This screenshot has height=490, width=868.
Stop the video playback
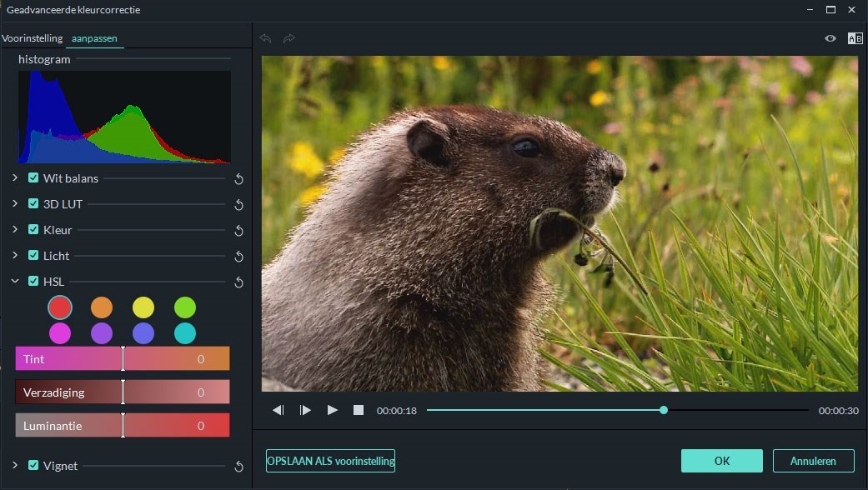click(x=359, y=410)
